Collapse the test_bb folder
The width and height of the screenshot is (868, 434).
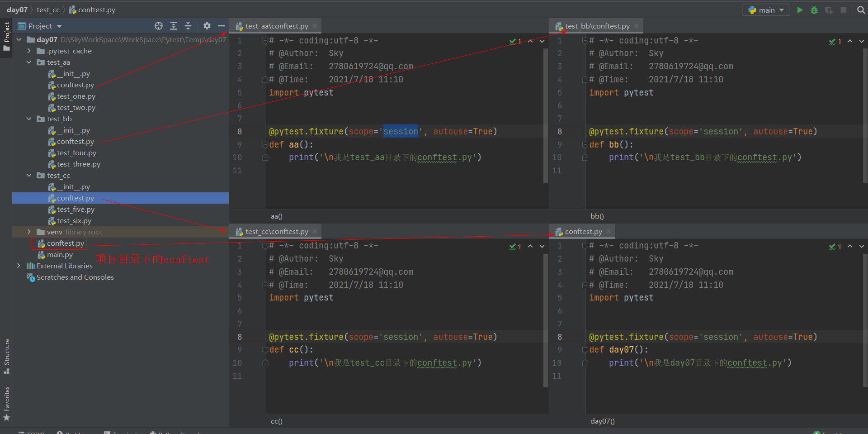point(29,119)
